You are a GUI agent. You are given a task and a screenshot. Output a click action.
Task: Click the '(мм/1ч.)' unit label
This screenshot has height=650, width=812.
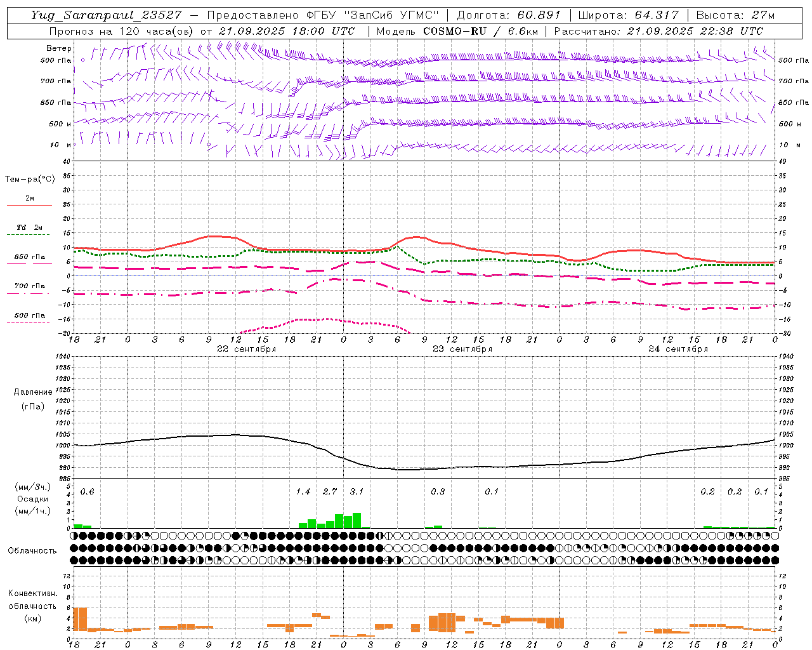(33, 511)
